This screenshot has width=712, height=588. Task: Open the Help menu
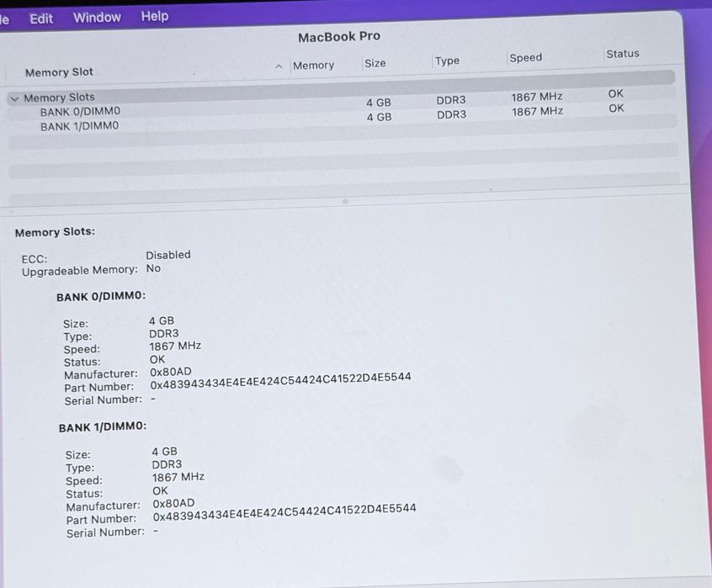pos(155,16)
